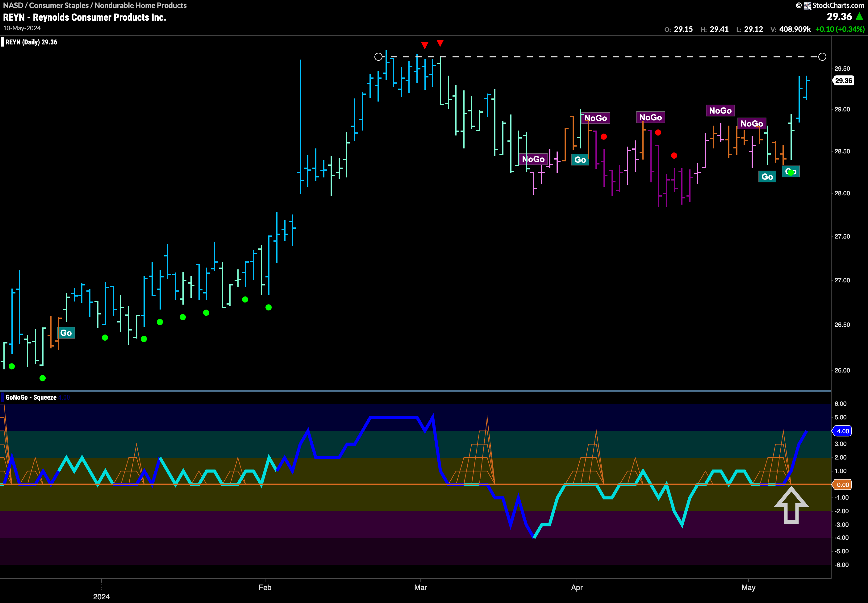Click the Go label at start of April
The height and width of the screenshot is (603, 868).
tap(580, 160)
